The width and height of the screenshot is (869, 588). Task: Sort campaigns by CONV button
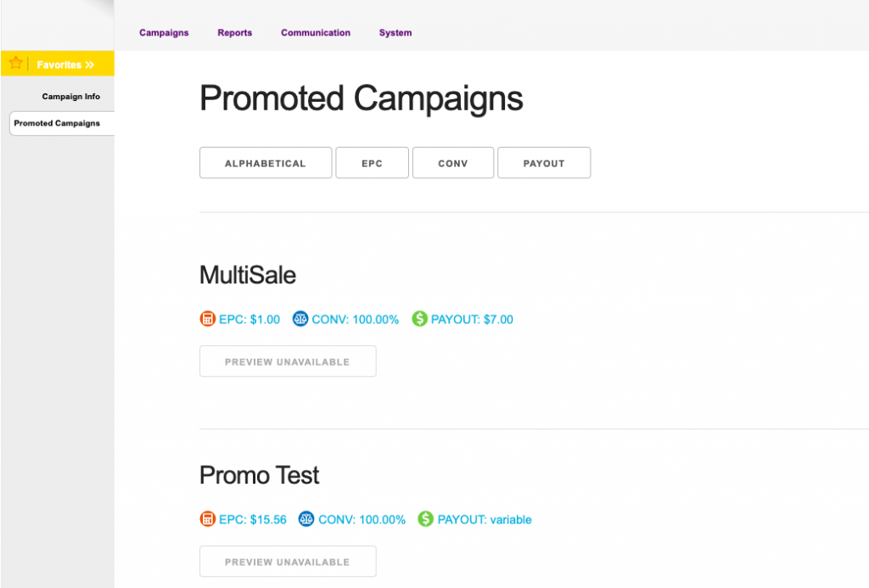453,163
